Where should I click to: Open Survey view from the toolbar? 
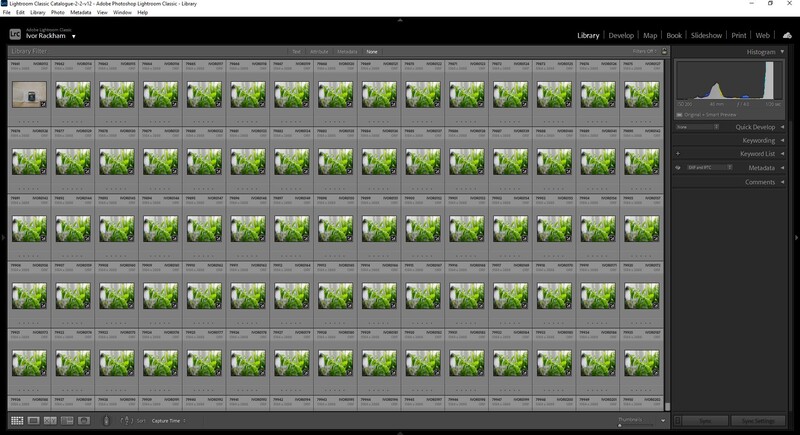pos(67,421)
